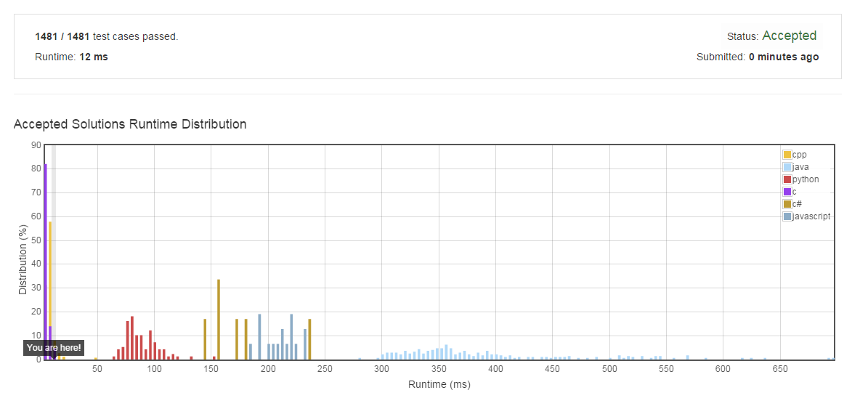Toggle the cpp legend color swatch
Viewport: 868px width, 398px height.
click(x=787, y=155)
